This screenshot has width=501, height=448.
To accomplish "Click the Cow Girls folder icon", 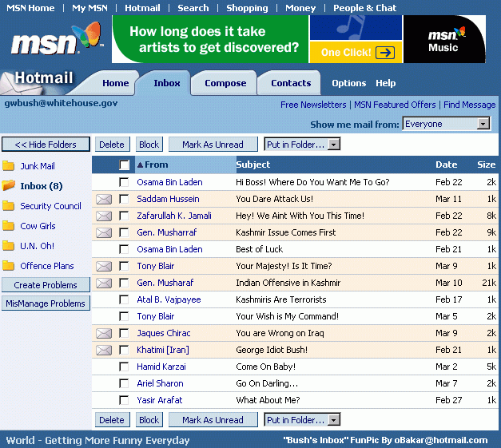I will coord(8,226).
